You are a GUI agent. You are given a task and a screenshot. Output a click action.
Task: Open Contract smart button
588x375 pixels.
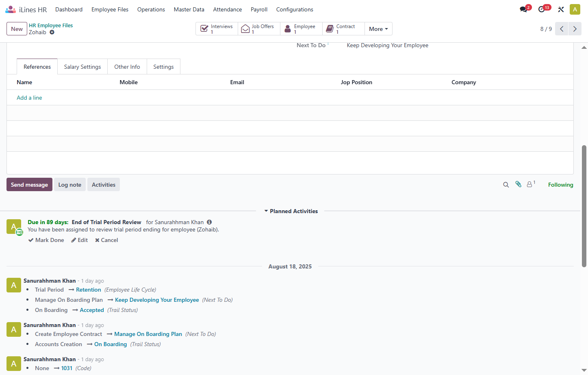(344, 29)
